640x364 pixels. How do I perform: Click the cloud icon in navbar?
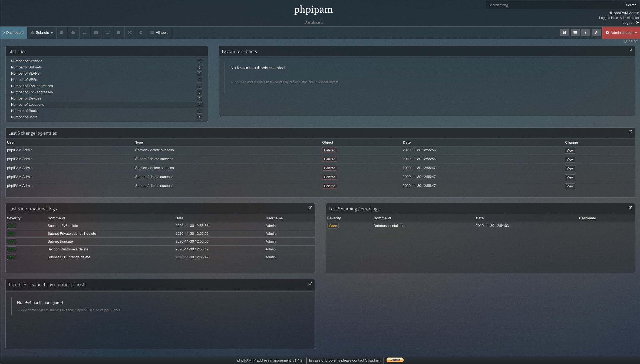(73, 32)
